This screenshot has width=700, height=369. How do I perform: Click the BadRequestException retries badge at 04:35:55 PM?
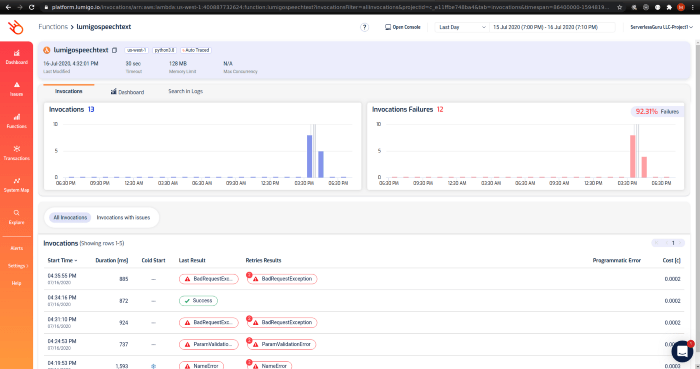282,279
